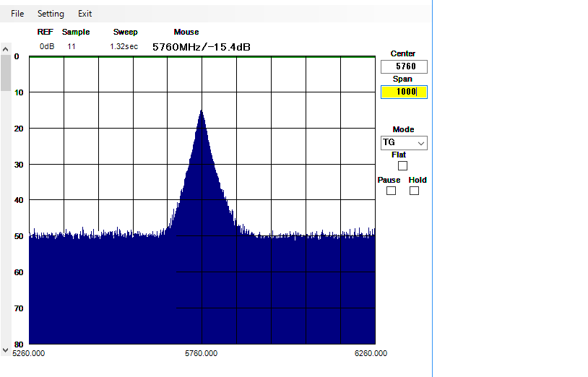Click the spectrum peak tip at 5760MHz
The width and height of the screenshot is (588, 377).
pyautogui.click(x=202, y=111)
